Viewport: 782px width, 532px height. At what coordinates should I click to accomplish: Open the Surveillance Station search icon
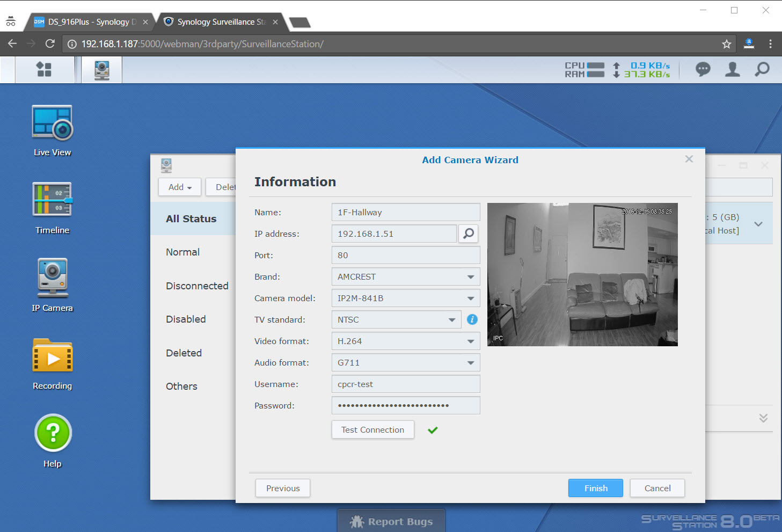coord(762,69)
